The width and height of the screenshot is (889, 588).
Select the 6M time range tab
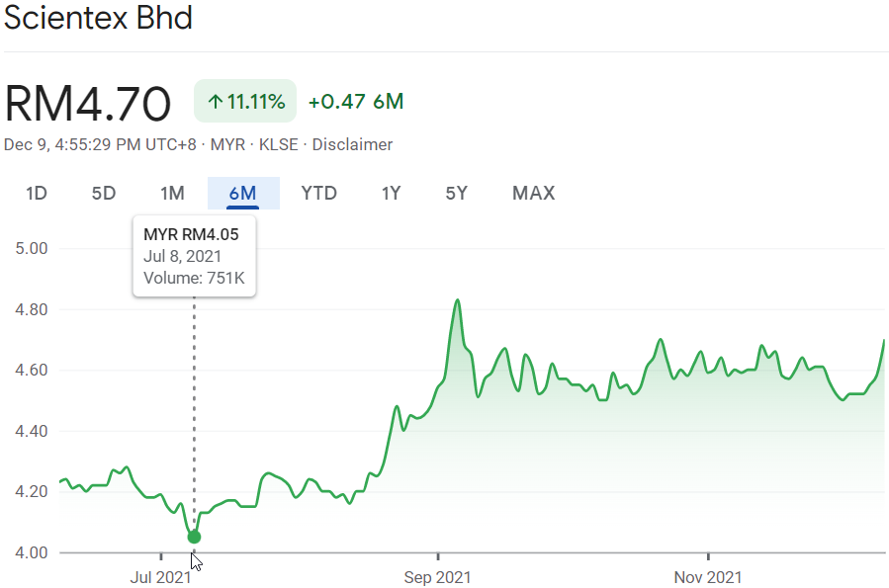click(242, 193)
